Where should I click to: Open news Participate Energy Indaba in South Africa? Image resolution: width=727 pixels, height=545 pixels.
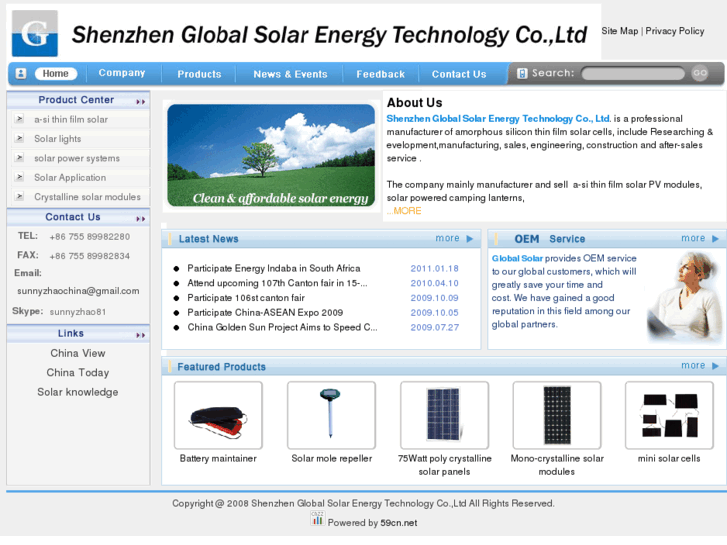click(x=274, y=268)
